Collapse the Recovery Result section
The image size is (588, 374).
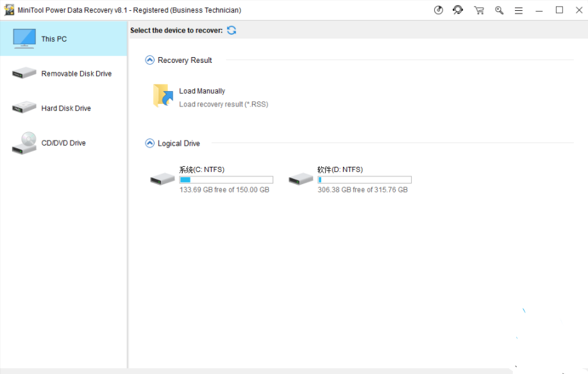coord(149,60)
